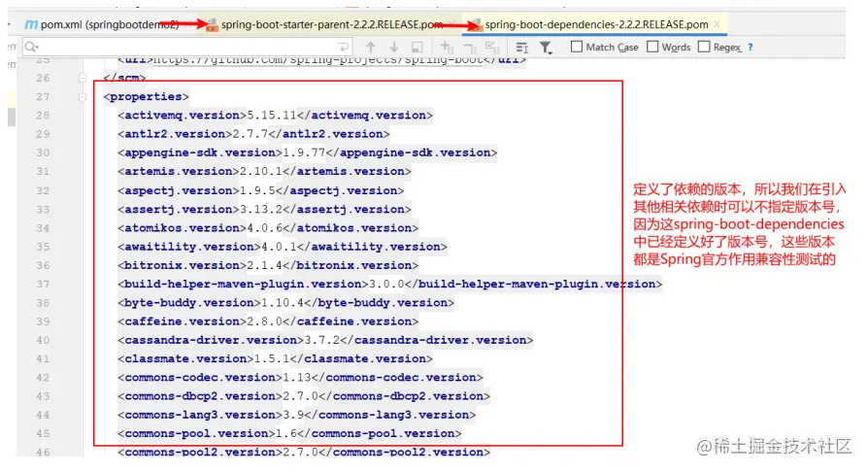Screen dimensions: 868x472
Task: Click the commons-lang3.version line
Action: click(297, 415)
